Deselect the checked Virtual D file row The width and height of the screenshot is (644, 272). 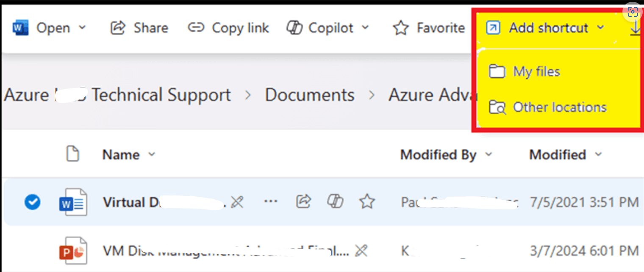(32, 202)
